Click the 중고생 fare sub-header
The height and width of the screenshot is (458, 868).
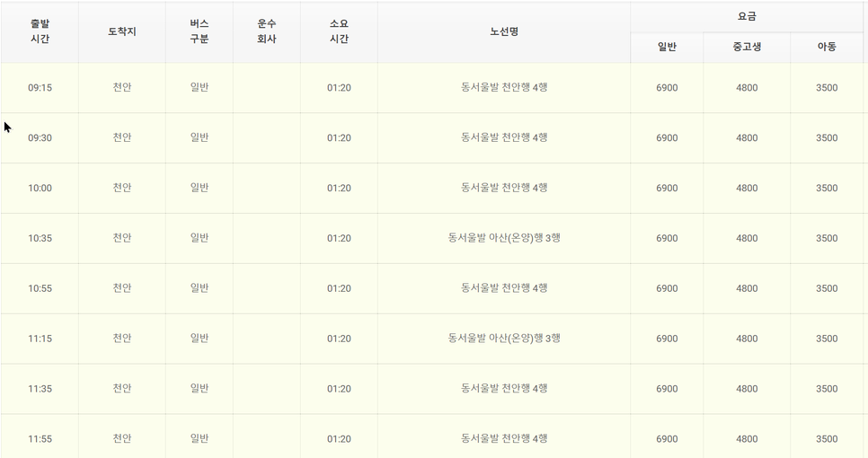[747, 47]
